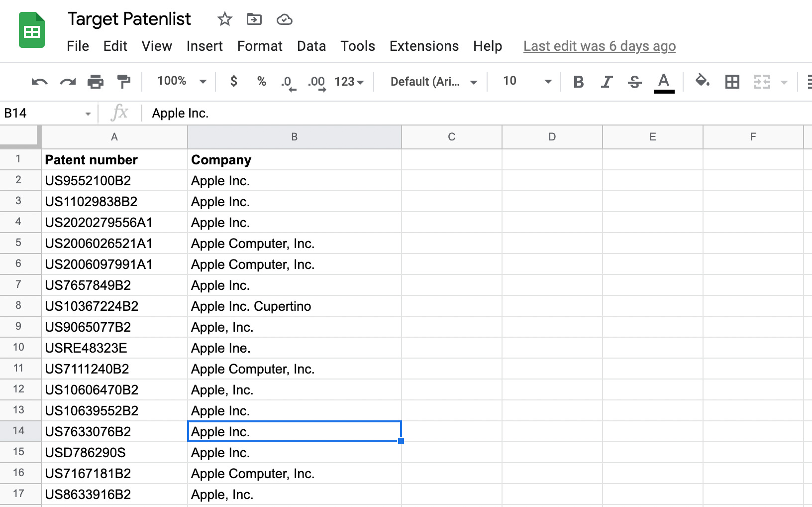Viewport: 812px width, 507px height.
Task: Open the font size 10 dropdown
Action: pyautogui.click(x=527, y=81)
